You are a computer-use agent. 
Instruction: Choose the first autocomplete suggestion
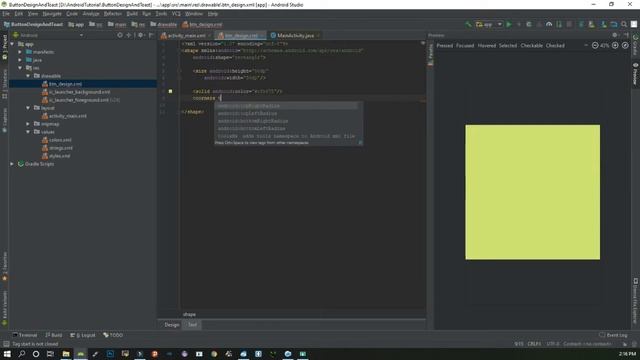click(287, 106)
